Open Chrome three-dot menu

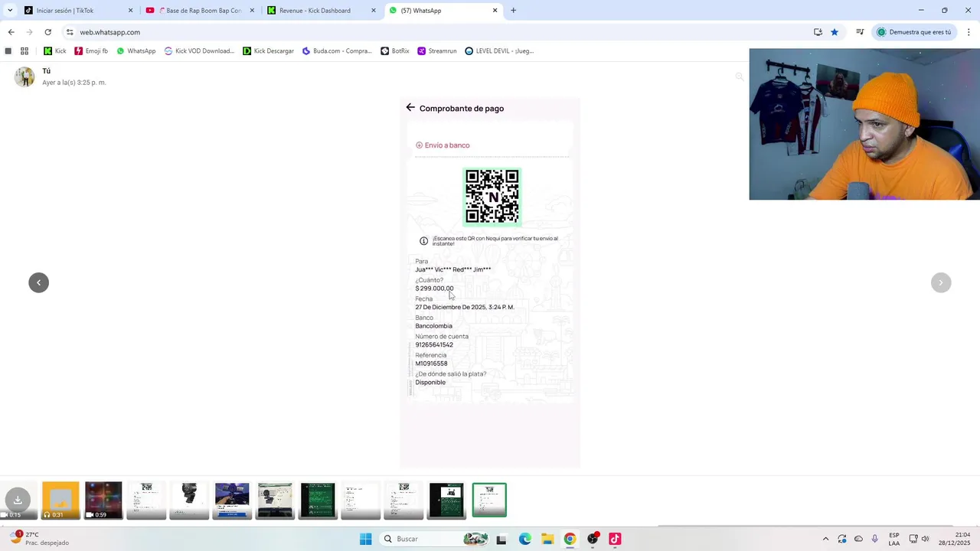coord(969,32)
